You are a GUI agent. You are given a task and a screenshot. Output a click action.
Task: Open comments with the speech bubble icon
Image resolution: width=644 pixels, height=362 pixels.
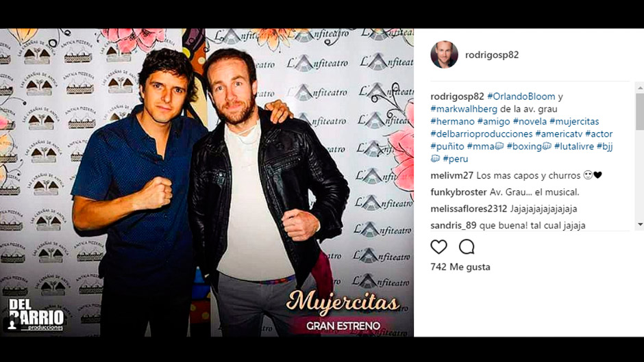[467, 246]
